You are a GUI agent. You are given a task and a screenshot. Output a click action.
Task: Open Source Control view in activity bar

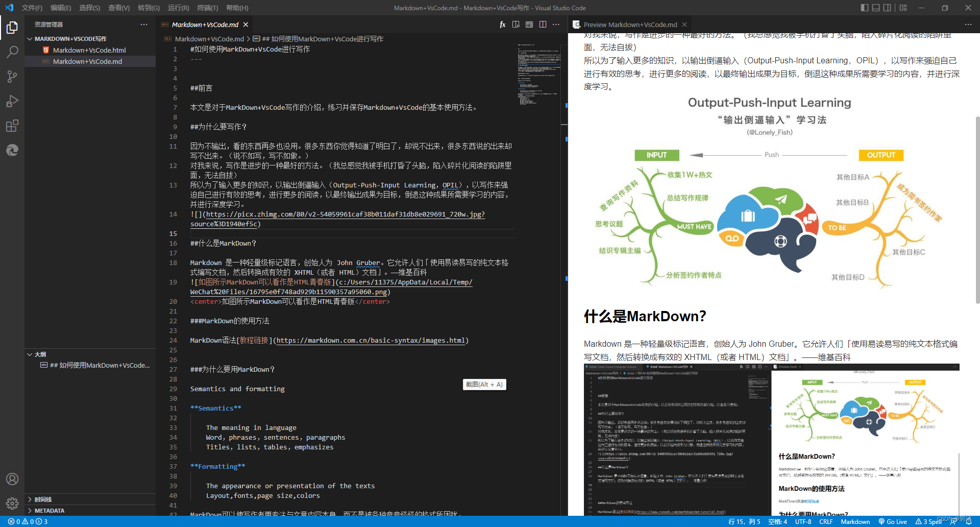point(12,76)
